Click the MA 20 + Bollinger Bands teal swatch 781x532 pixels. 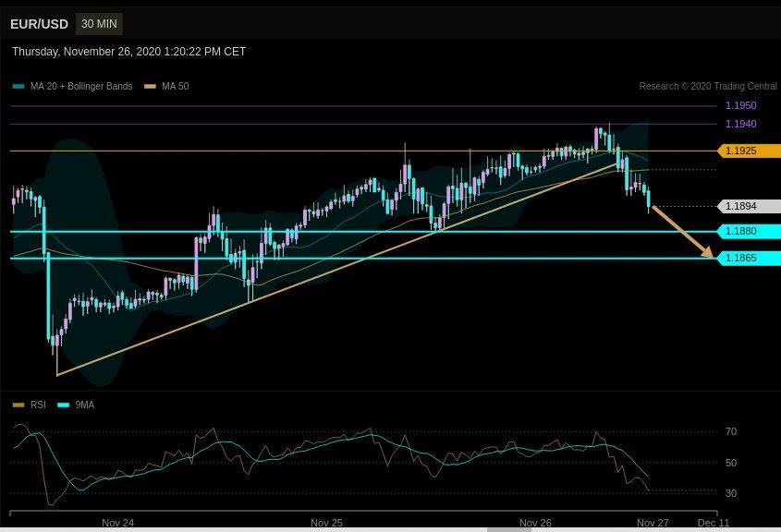18,86
